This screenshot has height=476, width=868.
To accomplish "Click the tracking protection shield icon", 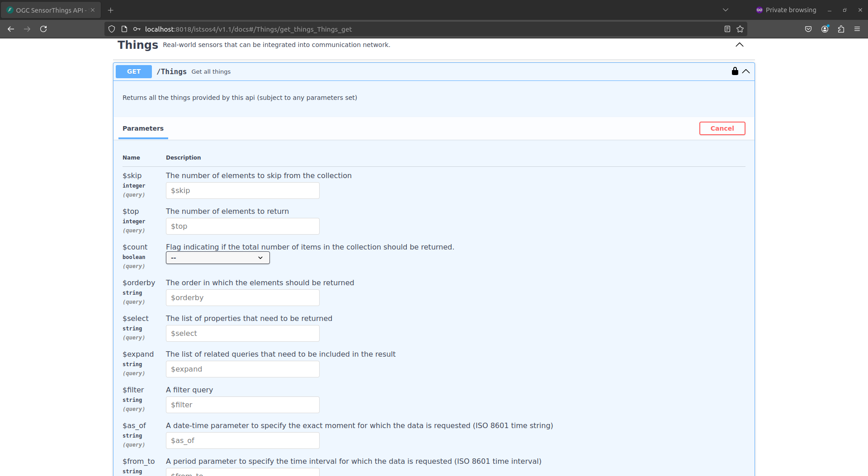I will tap(112, 29).
